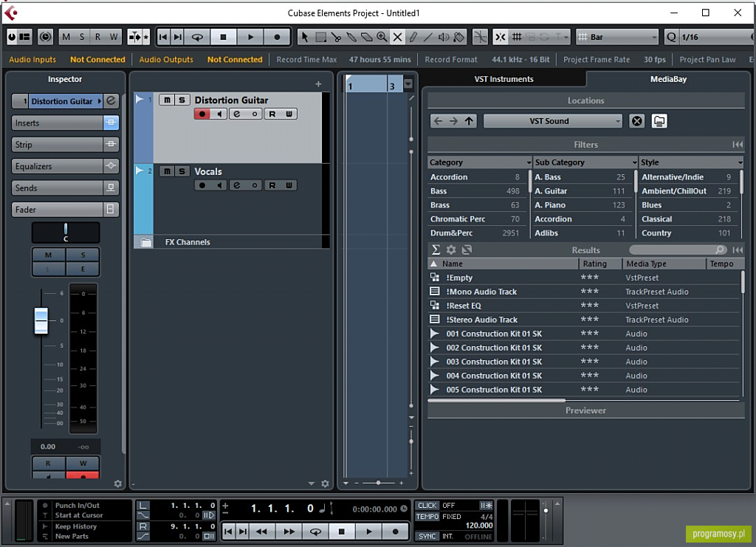756x547 pixels.
Task: Select the Draw pencil tool
Action: 413,37
